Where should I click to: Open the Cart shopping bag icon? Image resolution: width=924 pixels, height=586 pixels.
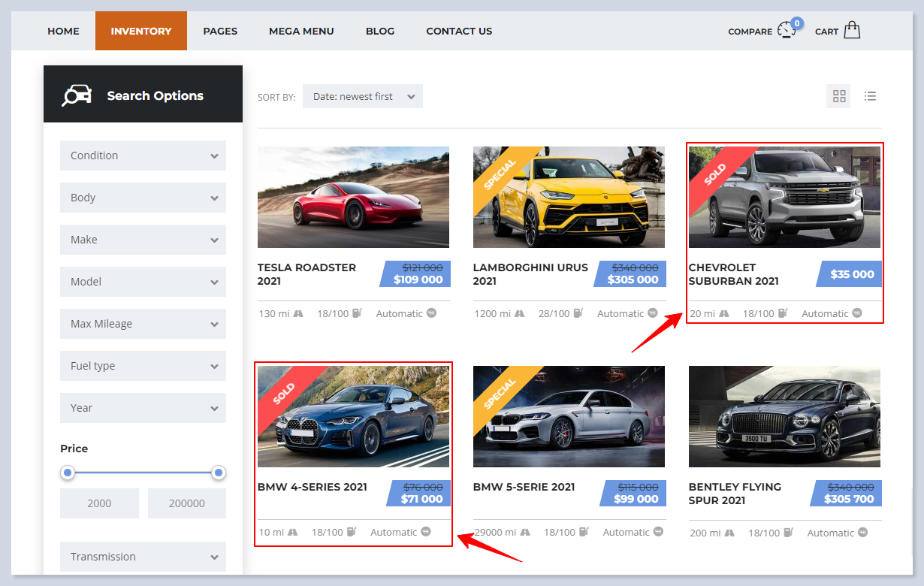[851, 30]
